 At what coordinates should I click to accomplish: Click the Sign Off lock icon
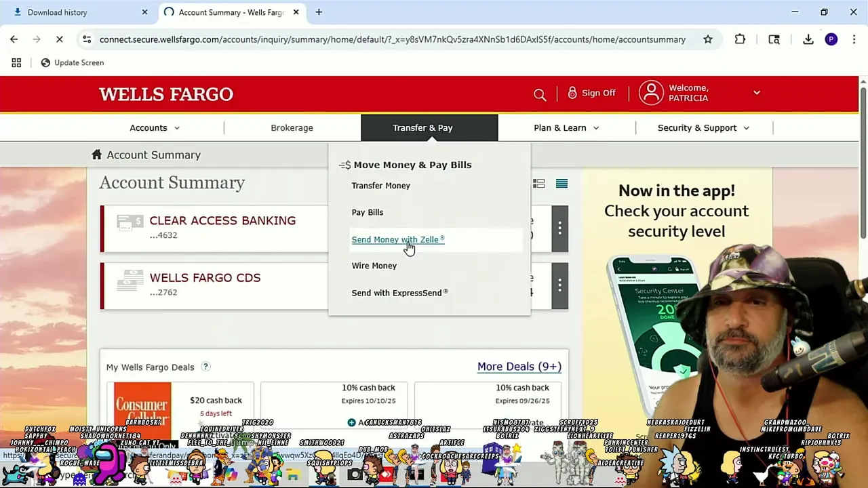572,93
